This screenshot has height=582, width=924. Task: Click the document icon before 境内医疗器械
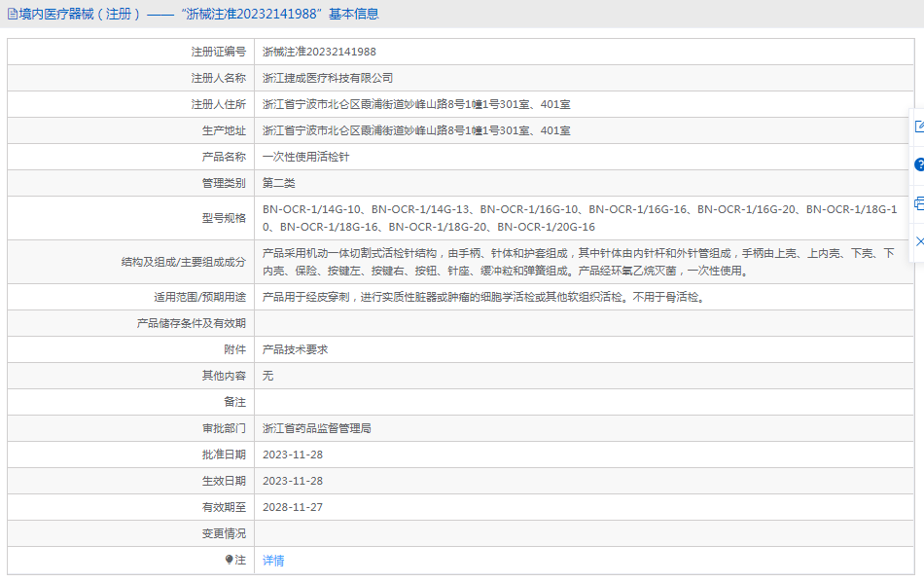(13, 15)
